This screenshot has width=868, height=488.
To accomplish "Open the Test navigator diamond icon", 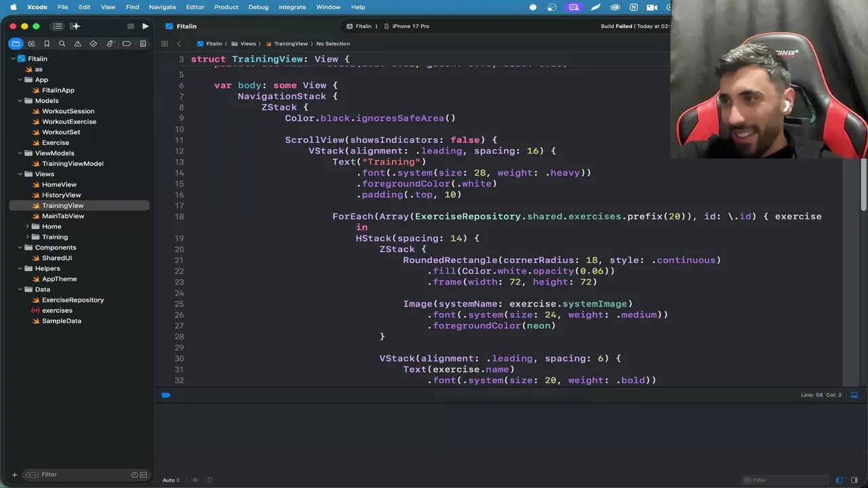I will (x=94, y=43).
